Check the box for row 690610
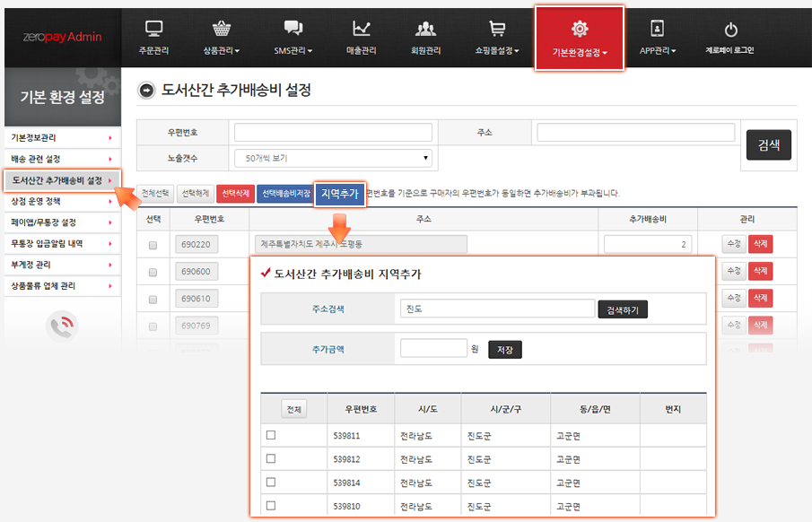 (x=153, y=300)
